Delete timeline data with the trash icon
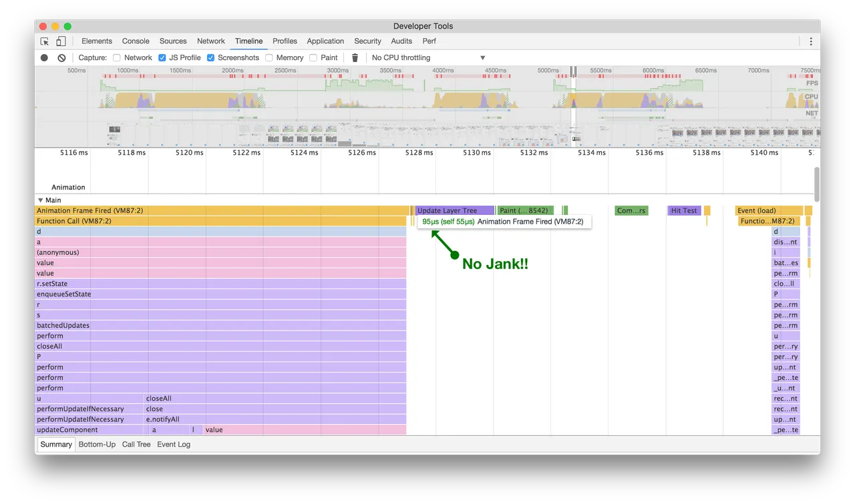This screenshot has height=504, width=855. pos(354,57)
